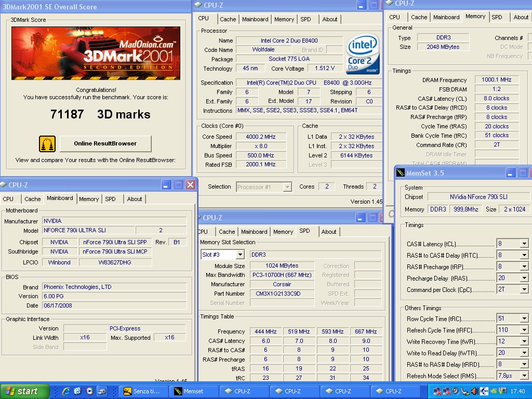
Task: Expand RAS# to CAS# Delay (tRTC) dropdown
Action: [x=524, y=255]
